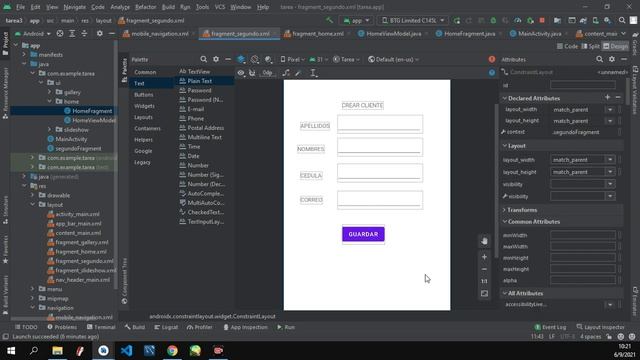Open Palette settings gear
The width and height of the screenshot is (640, 360).
click(x=216, y=60)
